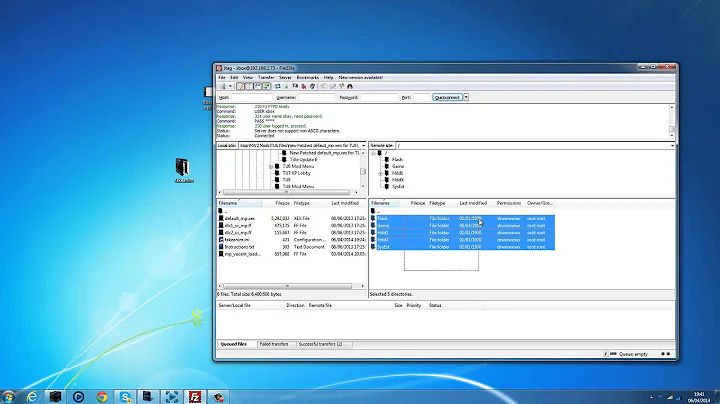Click the New version available menu item
This screenshot has width=720, height=404.
coord(360,78)
